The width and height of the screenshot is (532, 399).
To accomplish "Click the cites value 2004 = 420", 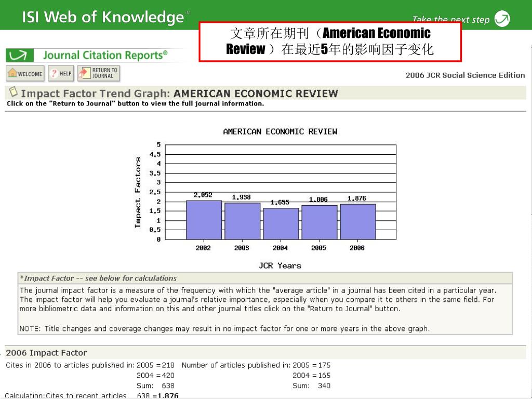I will click(x=155, y=376).
